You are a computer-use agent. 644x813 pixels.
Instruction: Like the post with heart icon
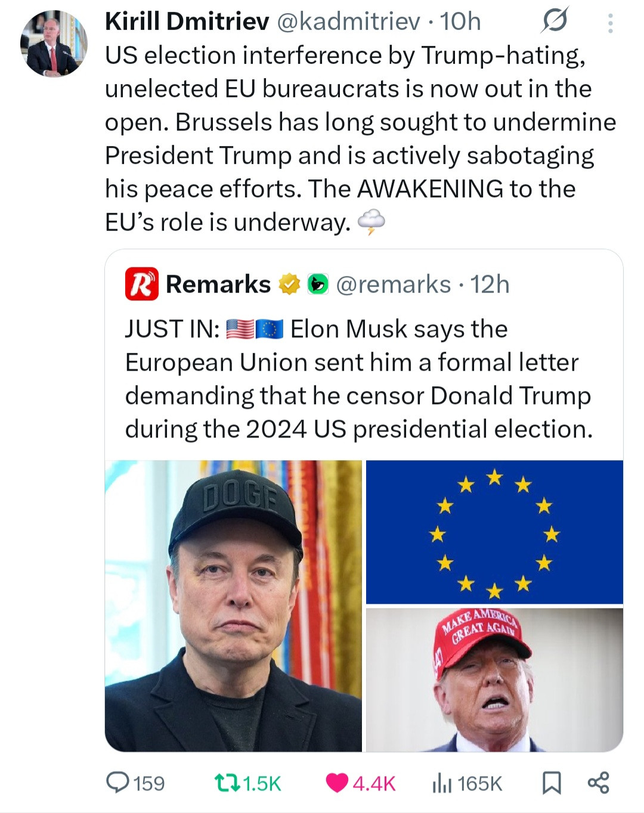click(x=338, y=783)
